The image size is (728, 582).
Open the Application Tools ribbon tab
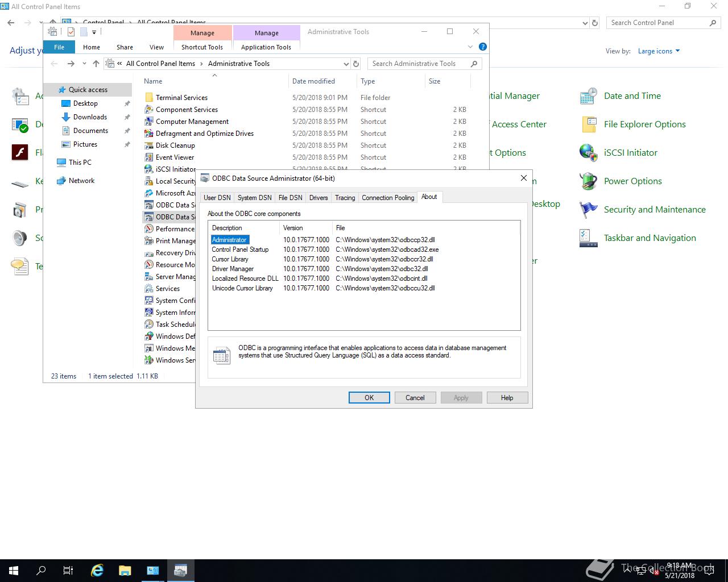pyautogui.click(x=266, y=47)
